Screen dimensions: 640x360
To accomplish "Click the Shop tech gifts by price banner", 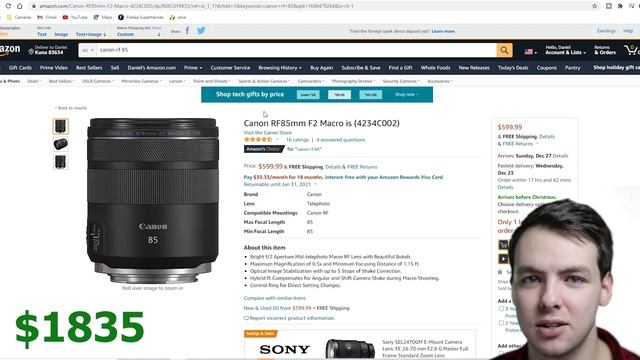I will coord(317,94).
